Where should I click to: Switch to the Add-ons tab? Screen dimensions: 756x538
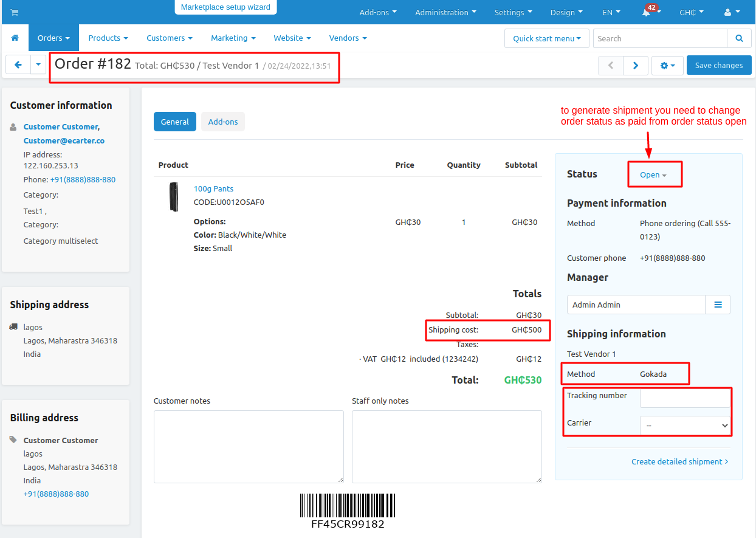(x=223, y=122)
